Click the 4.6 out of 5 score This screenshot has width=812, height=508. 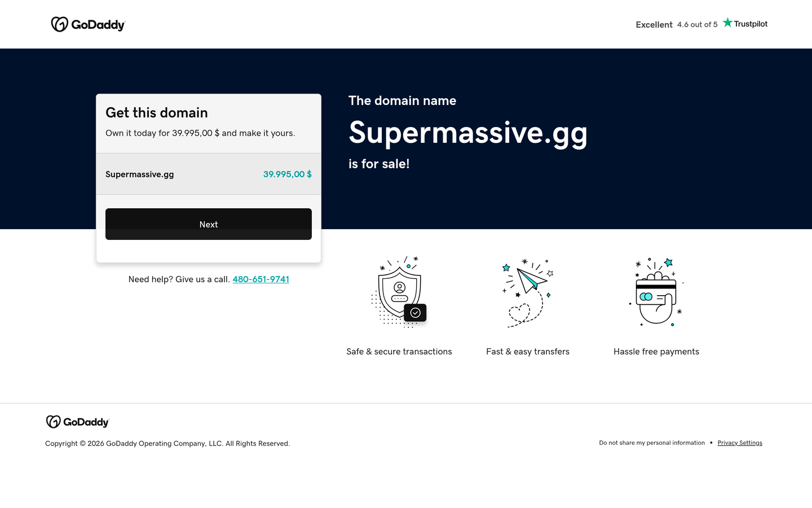click(x=698, y=25)
